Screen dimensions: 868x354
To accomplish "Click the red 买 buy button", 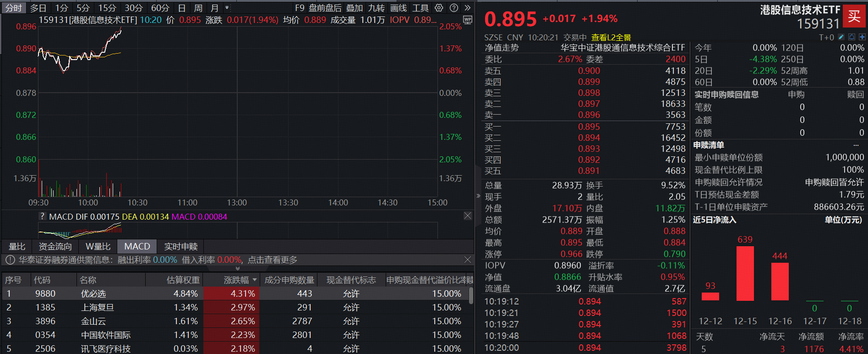I will [x=854, y=16].
